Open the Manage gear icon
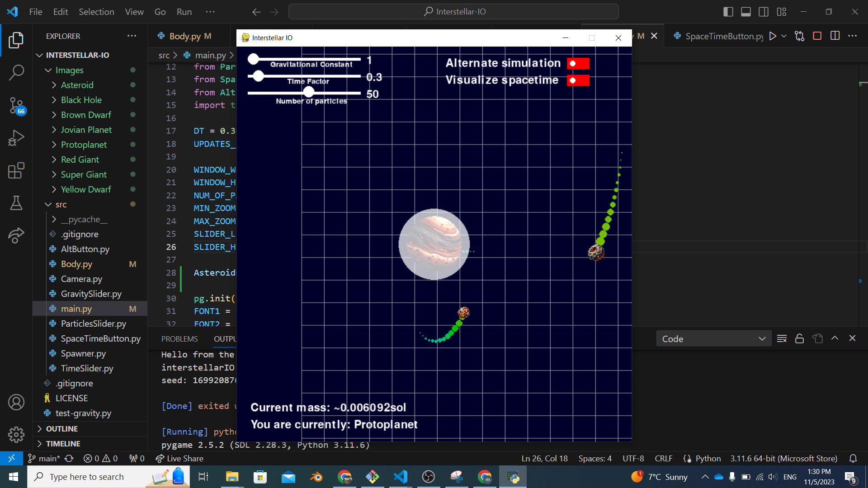Image resolution: width=868 pixels, height=488 pixels. pyautogui.click(x=16, y=435)
